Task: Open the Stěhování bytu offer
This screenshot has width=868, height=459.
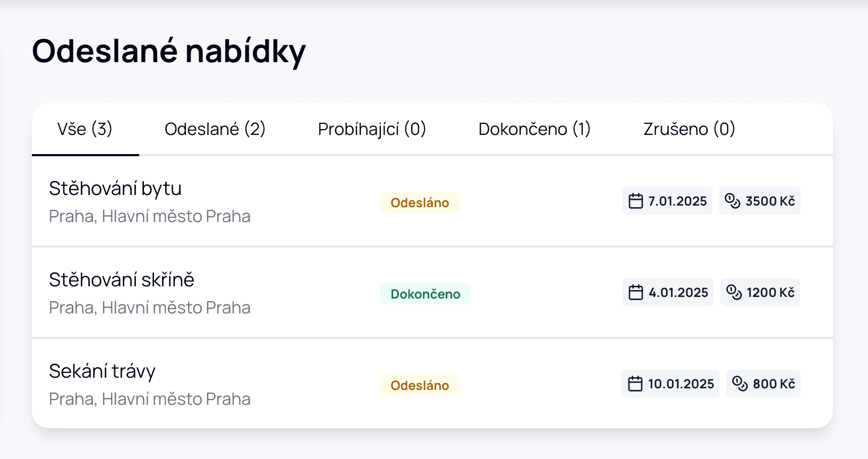Action: 115,189
